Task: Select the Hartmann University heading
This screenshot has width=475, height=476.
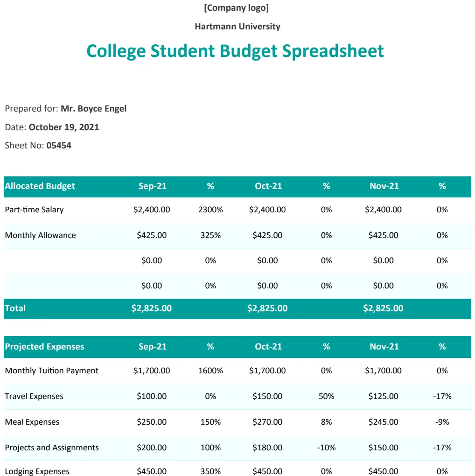Action: [x=237, y=27]
